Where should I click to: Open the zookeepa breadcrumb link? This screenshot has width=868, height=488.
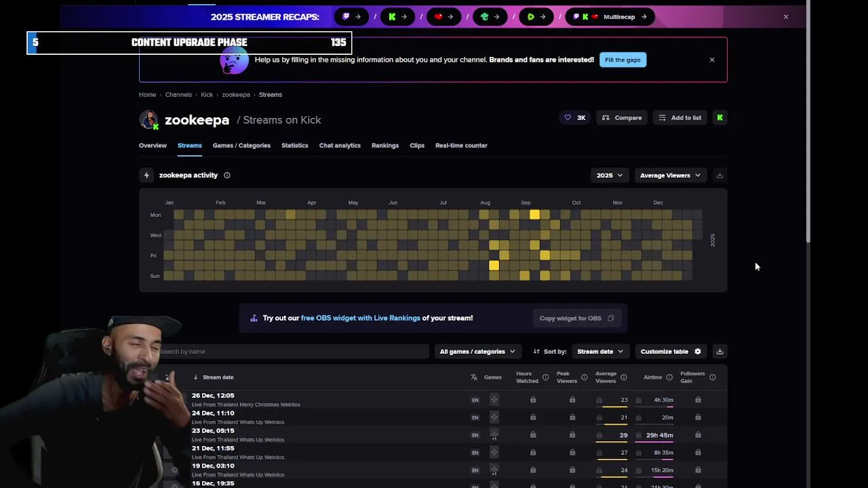236,95
